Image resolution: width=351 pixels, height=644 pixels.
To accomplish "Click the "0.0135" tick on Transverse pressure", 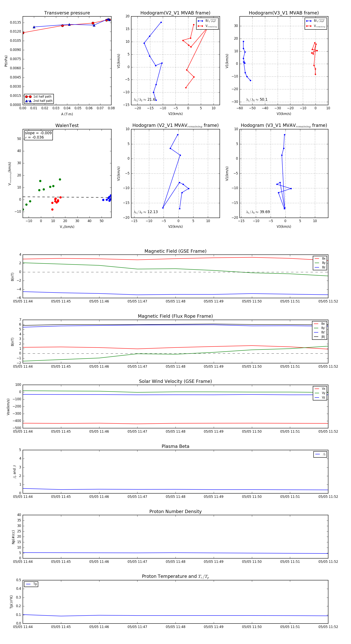I will point(15,22).
